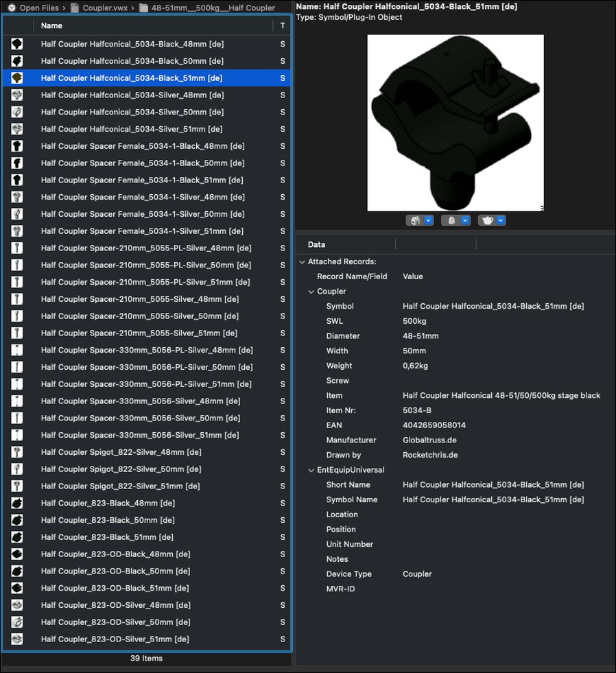Collapse the Attached Records section
The image size is (616, 673).
pyautogui.click(x=303, y=262)
